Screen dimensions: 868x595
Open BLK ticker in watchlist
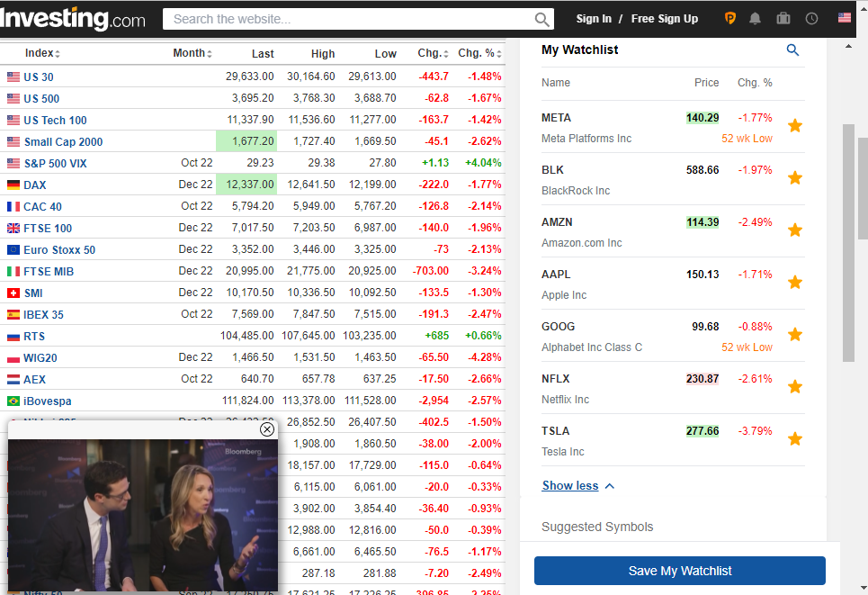pyautogui.click(x=552, y=170)
